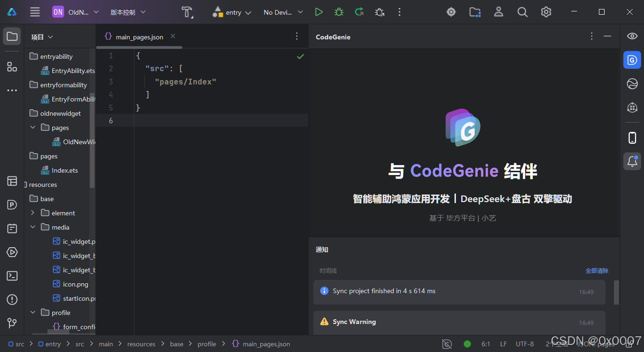The height and width of the screenshot is (352, 644).
Task: Click the green reload-run icon
Action: (x=359, y=12)
